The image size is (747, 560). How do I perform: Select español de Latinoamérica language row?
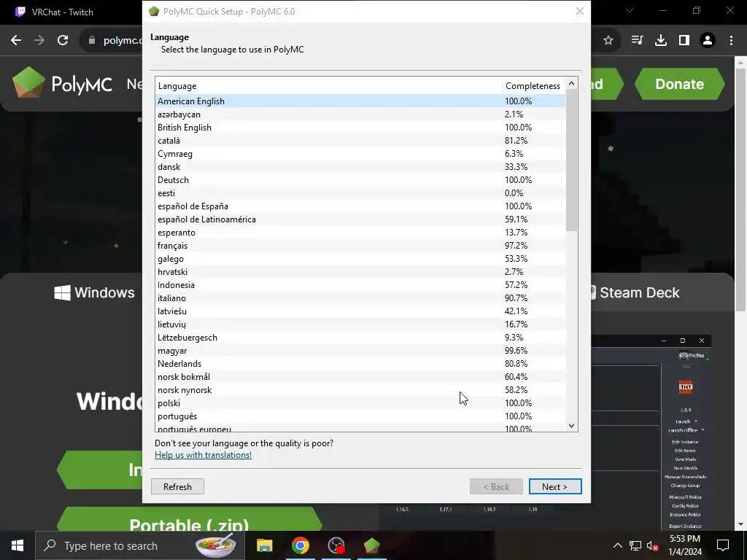pyautogui.click(x=360, y=219)
